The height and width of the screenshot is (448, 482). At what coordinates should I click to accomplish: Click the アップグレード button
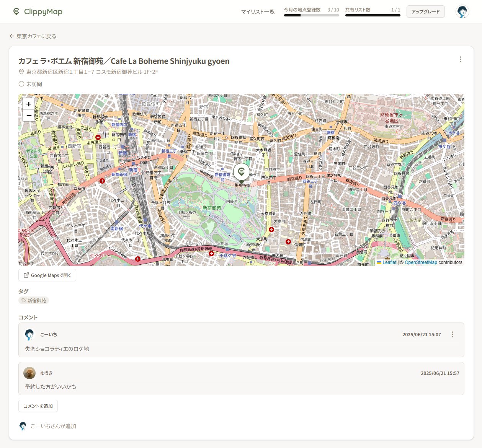pos(425,11)
